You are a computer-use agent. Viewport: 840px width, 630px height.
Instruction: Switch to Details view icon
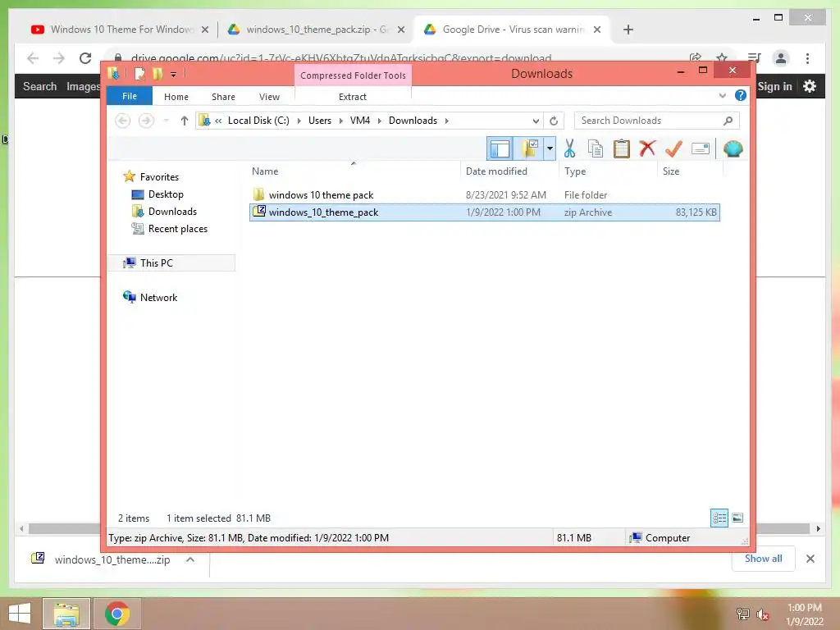pos(719,518)
